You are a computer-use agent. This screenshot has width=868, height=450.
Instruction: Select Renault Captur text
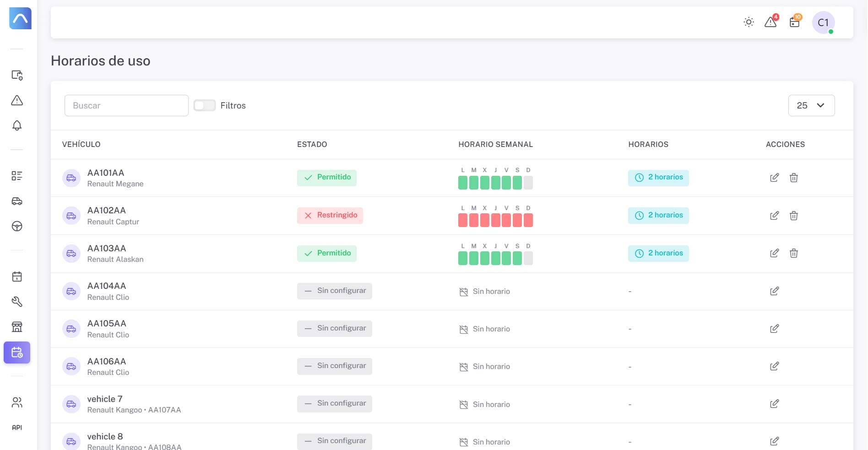coord(113,222)
